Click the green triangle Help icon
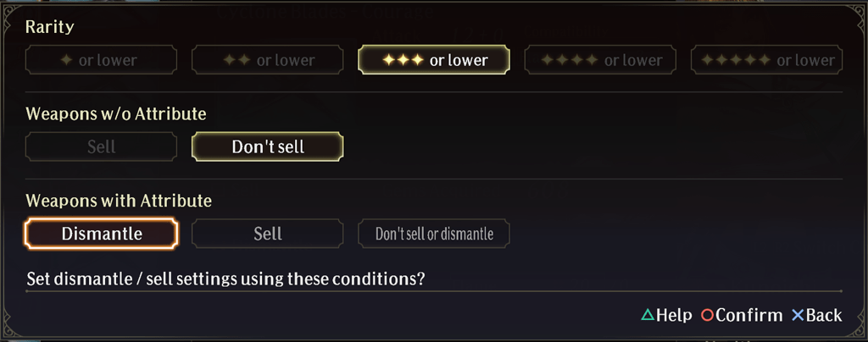 click(648, 315)
